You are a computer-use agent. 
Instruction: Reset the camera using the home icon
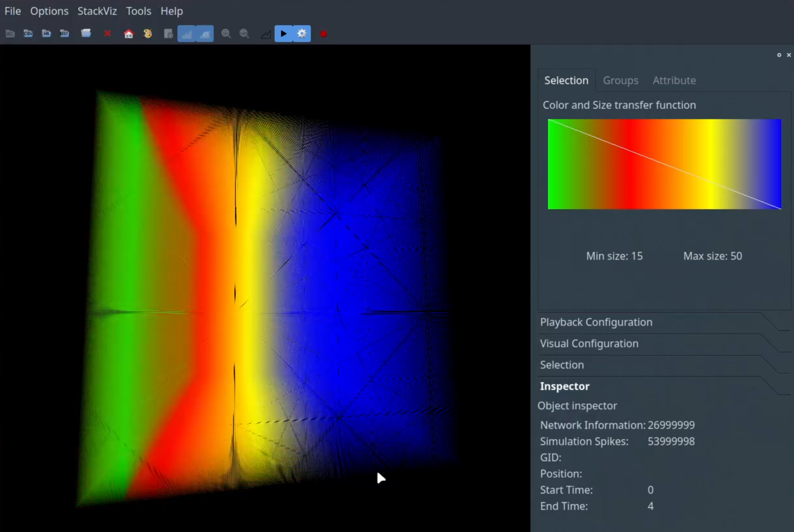(x=129, y=33)
